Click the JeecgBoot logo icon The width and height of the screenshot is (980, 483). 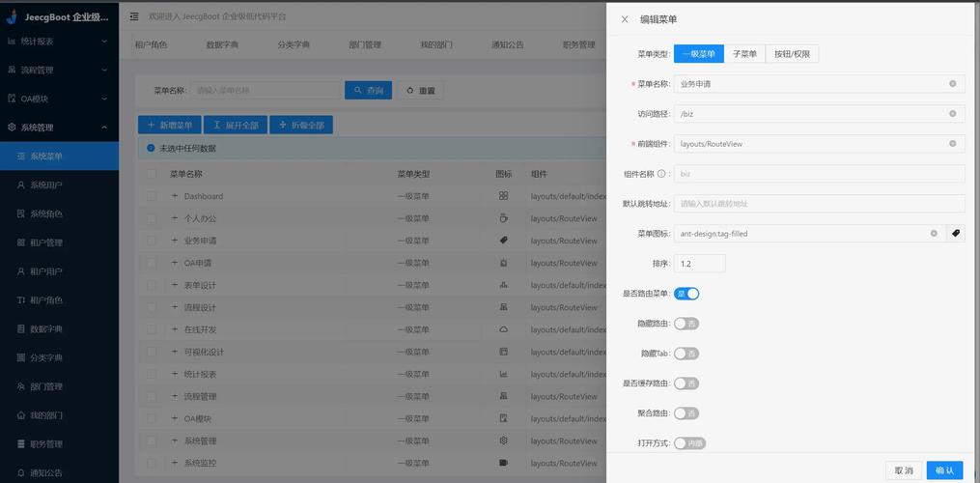[x=12, y=16]
